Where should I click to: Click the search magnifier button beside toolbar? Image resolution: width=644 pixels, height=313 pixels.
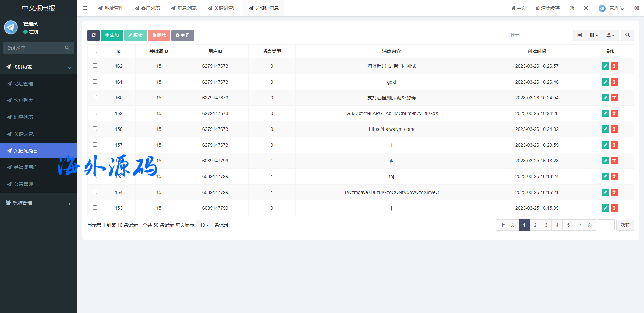[627, 35]
